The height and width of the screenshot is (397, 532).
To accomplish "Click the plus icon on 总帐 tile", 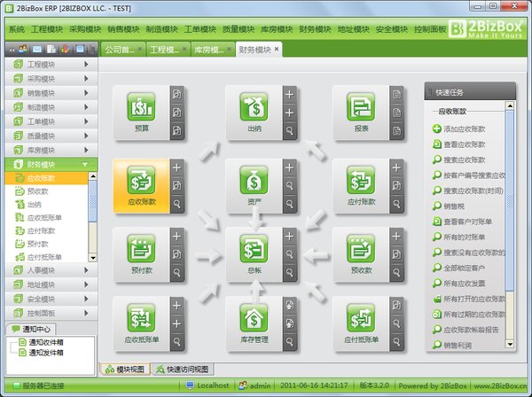I will point(289,237).
